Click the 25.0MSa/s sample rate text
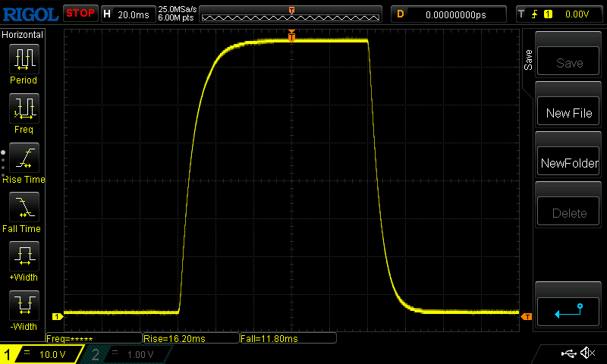Screen dimensions: 607x364 coord(178,9)
